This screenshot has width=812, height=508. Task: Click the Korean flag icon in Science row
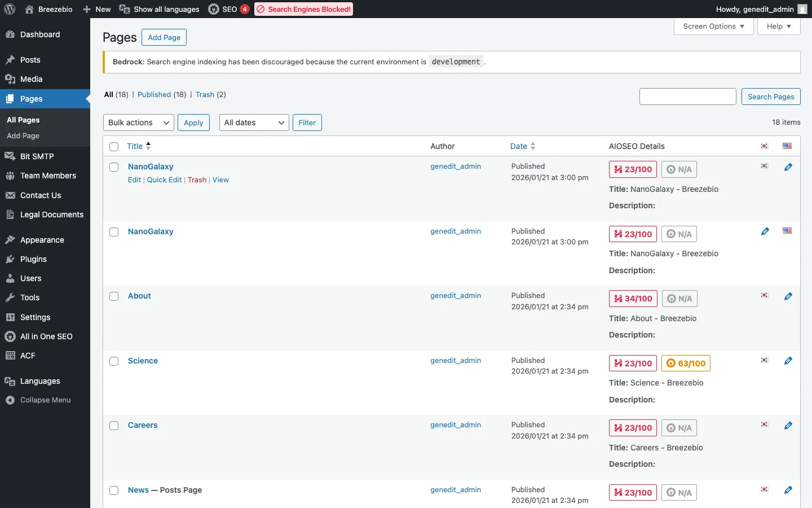(x=764, y=360)
